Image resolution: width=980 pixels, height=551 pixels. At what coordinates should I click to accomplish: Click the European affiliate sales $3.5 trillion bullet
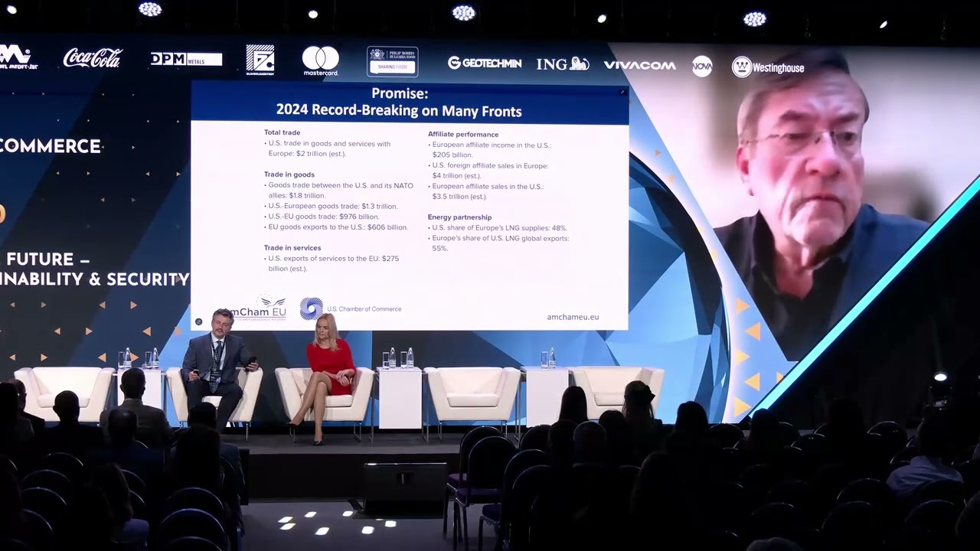tap(485, 191)
